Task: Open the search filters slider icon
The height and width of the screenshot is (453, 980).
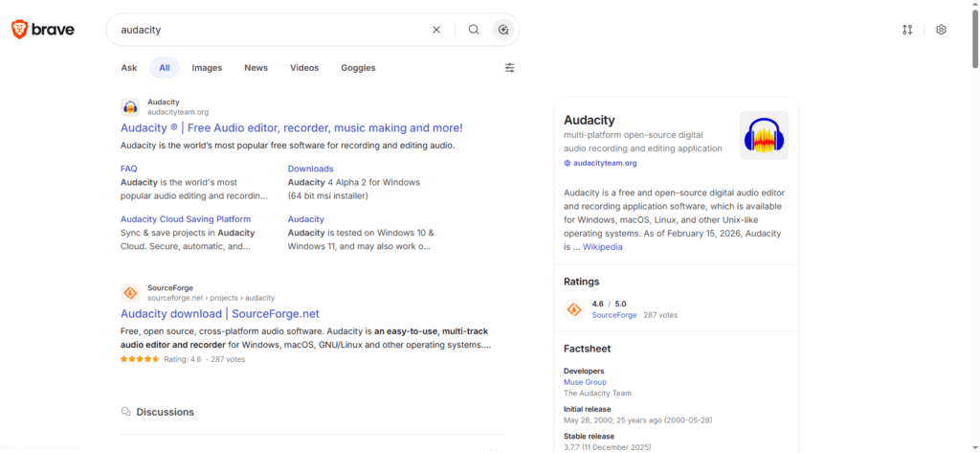Action: click(x=510, y=68)
